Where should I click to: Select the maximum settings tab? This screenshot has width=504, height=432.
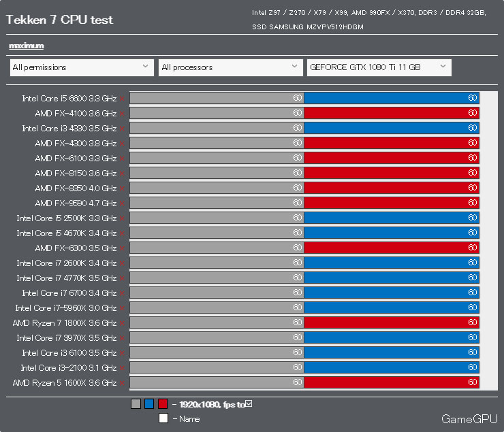point(27,46)
